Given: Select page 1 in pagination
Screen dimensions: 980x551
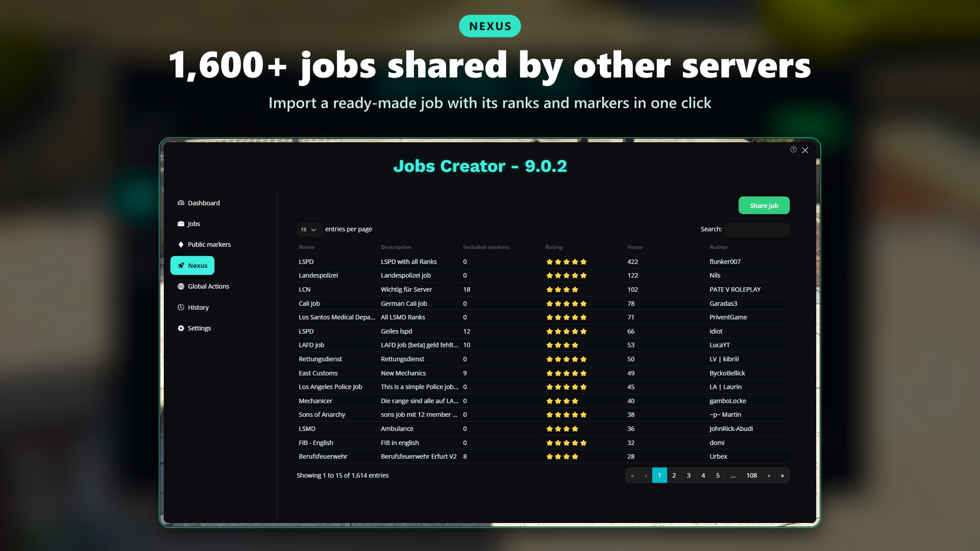Looking at the screenshot, I should click(x=659, y=475).
